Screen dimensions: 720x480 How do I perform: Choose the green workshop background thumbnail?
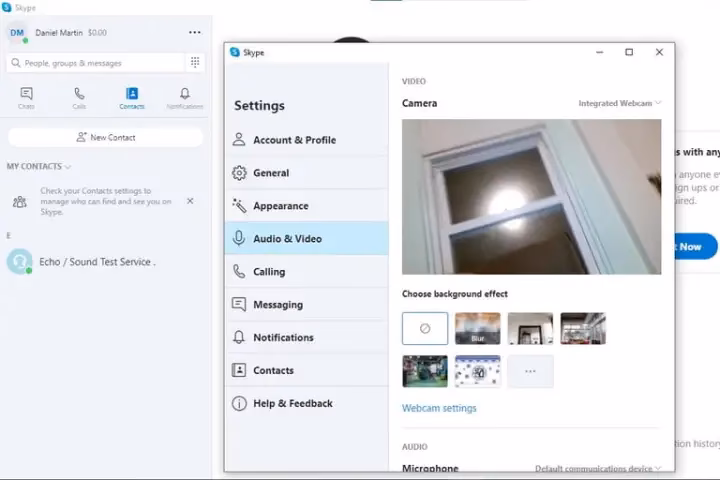(425, 371)
